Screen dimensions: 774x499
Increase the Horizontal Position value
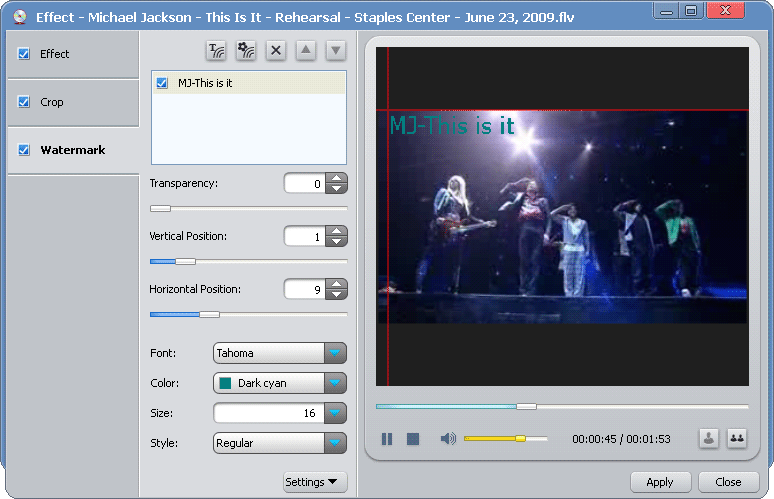[x=337, y=284]
